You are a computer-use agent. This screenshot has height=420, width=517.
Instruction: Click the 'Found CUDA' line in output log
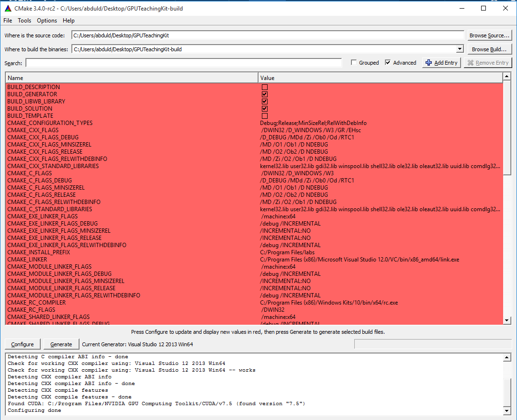pos(156,404)
